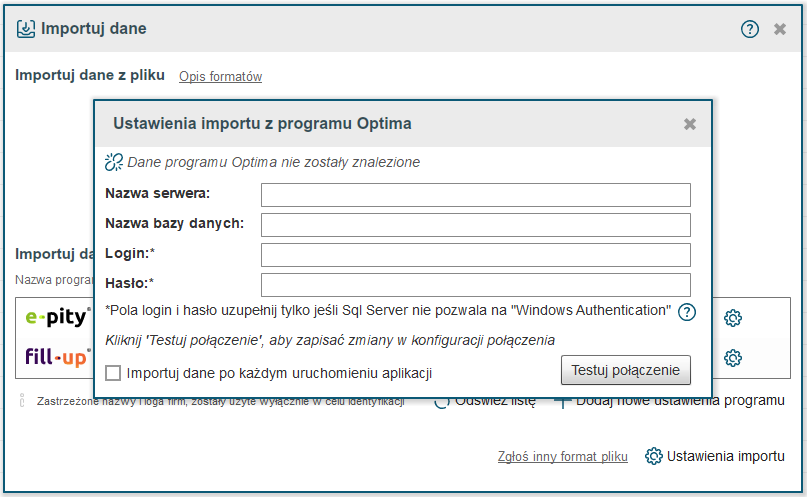
Task: Select the Login input field
Action: [x=475, y=254]
